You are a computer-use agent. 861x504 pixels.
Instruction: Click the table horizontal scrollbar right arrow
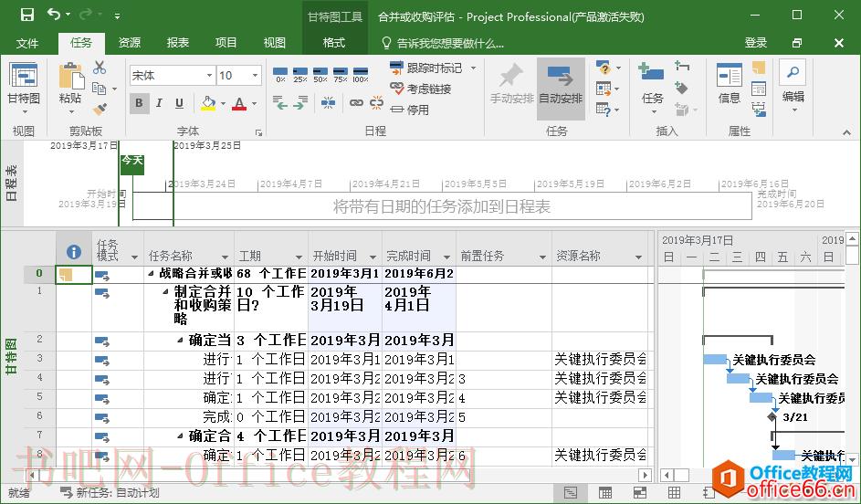pos(646,475)
